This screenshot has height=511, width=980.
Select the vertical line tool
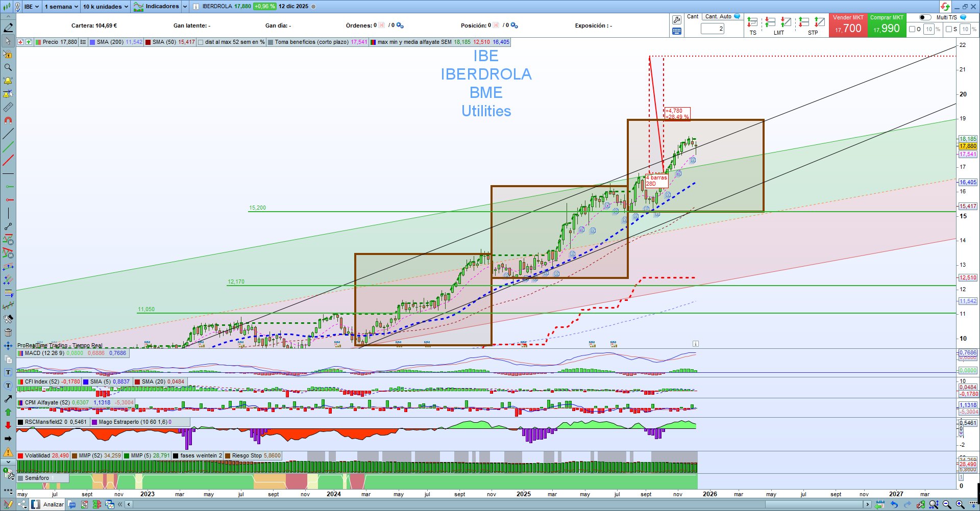click(8, 213)
